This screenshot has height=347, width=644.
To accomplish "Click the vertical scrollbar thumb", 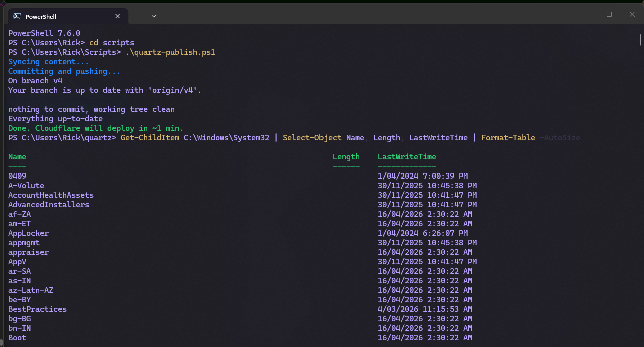I will [x=641, y=39].
